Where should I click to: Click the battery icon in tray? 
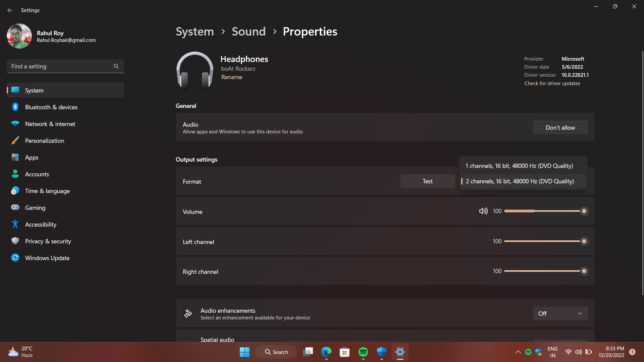click(589, 352)
